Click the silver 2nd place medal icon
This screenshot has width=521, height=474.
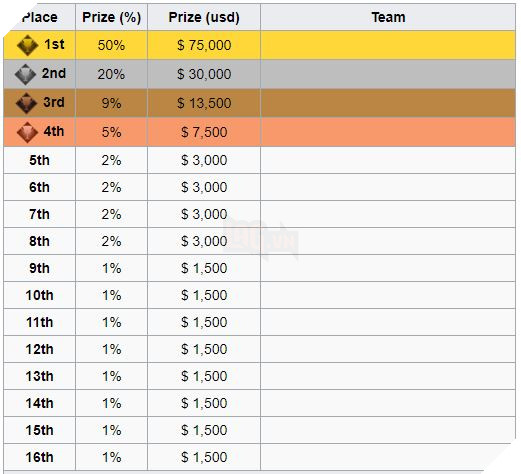coord(25,74)
